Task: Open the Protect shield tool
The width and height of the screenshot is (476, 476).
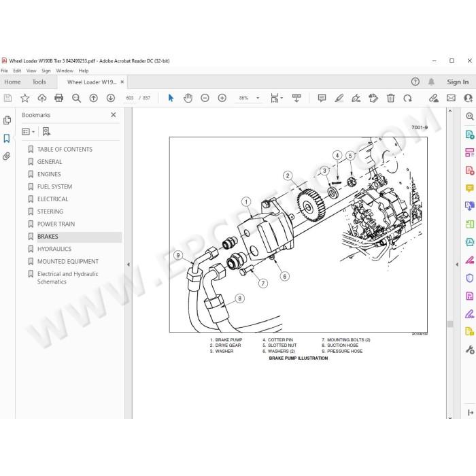Action: coord(470,278)
